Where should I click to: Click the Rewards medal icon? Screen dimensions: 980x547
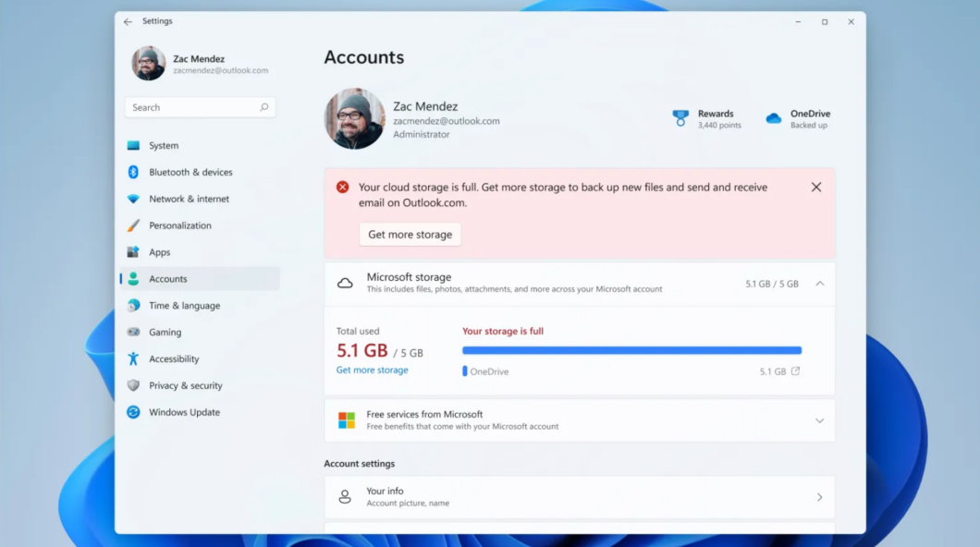tap(680, 118)
